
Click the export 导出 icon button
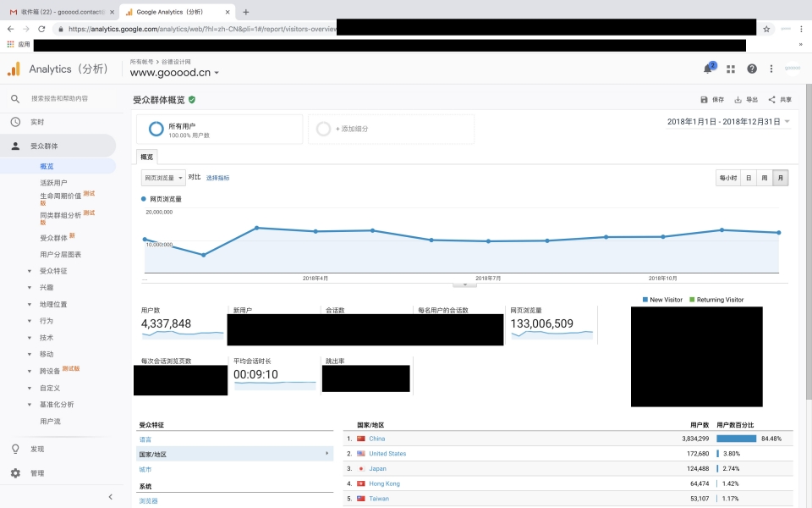click(x=746, y=100)
